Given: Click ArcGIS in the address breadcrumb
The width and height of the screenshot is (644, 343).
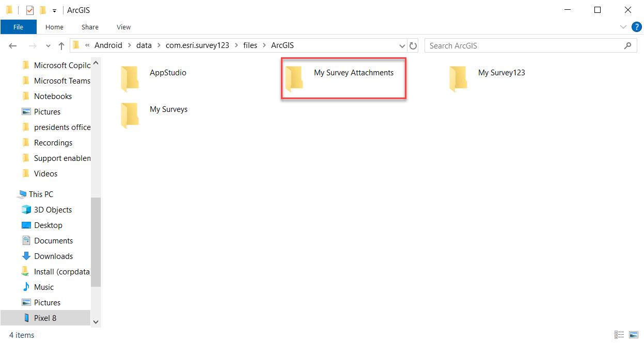Looking at the screenshot, I should point(282,45).
